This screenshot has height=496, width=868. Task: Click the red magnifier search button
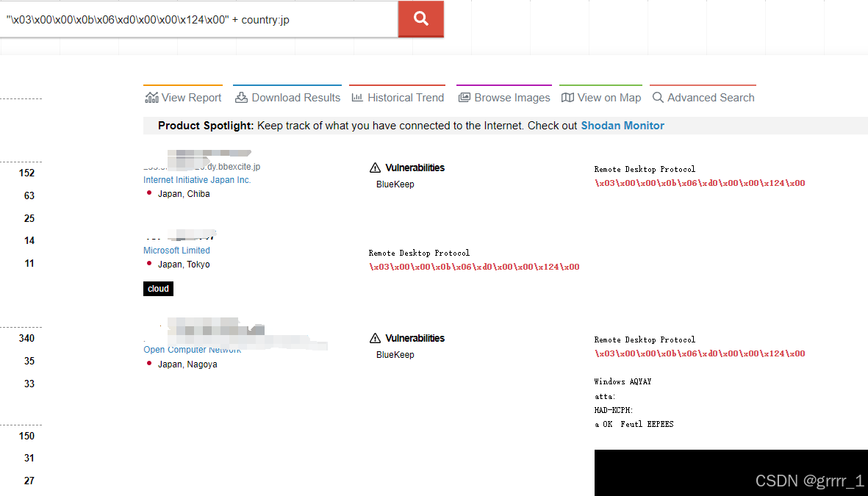click(420, 19)
